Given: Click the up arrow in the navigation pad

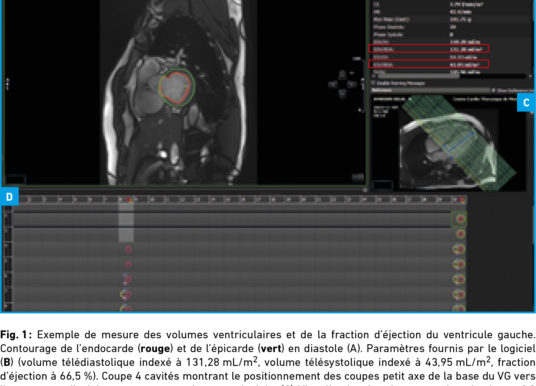Looking at the screenshot, I should click(342, 75).
